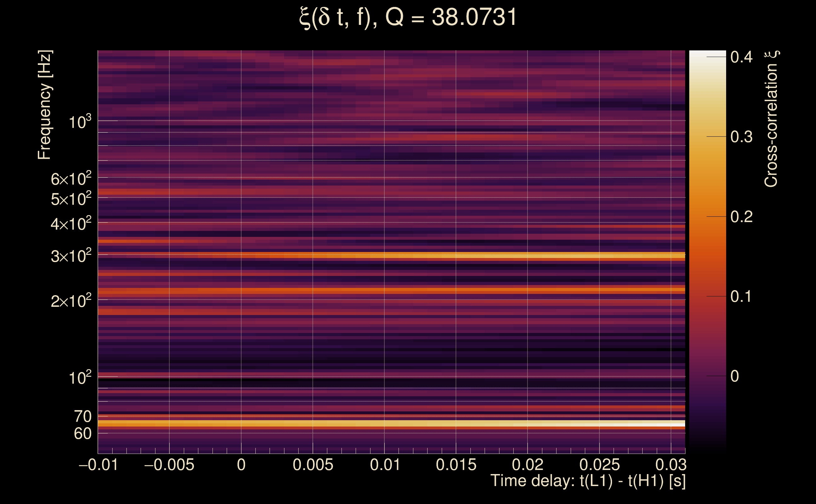
Task: Click the 6×10² frequency tick label
Action: click(x=71, y=179)
